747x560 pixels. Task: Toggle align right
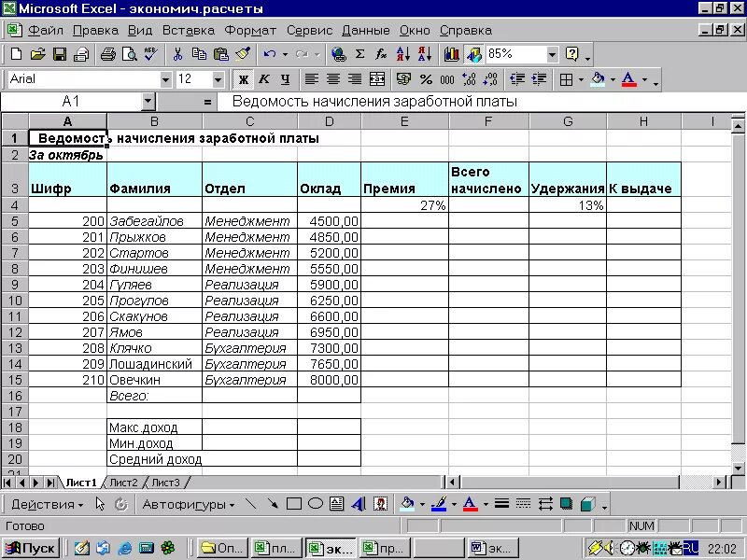355,79
